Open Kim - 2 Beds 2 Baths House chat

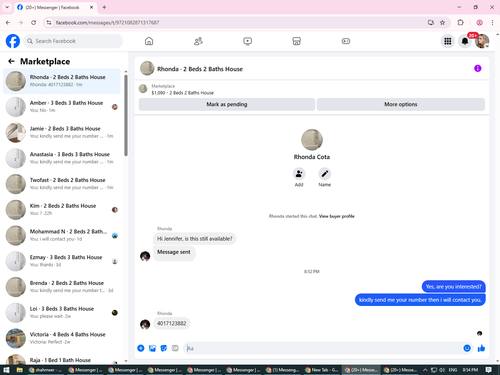62,210
